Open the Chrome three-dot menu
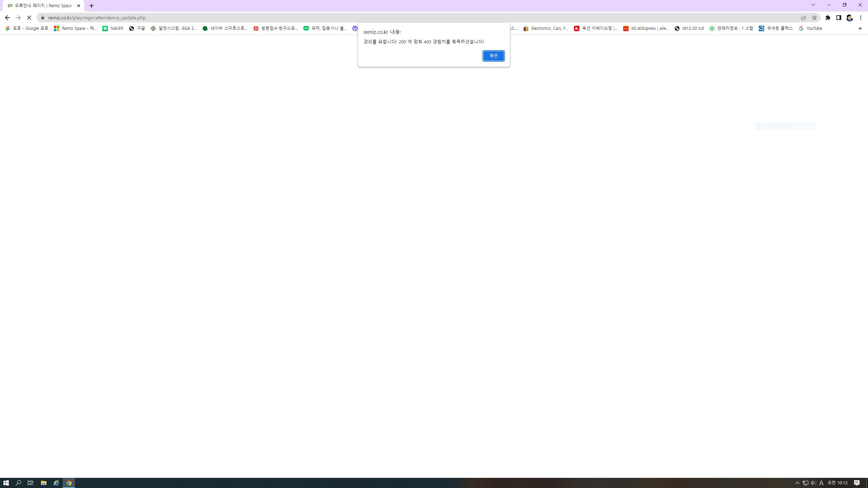The height and width of the screenshot is (488, 868). [861, 18]
